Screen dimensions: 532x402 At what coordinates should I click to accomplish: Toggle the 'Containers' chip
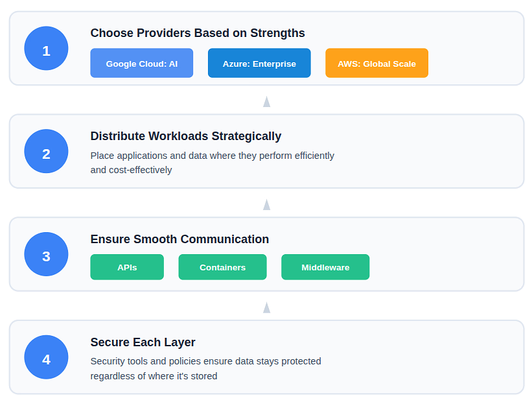coord(222,266)
